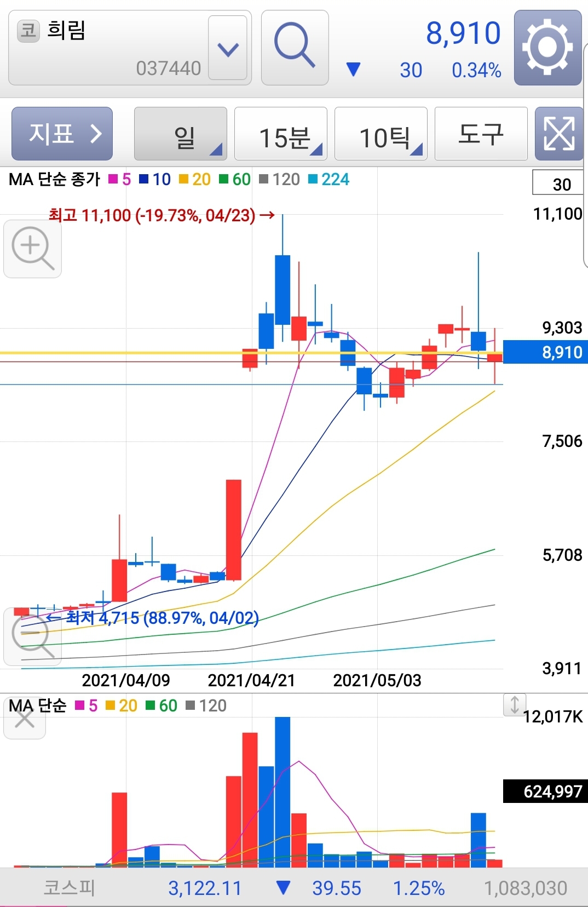Image resolution: width=588 pixels, height=907 pixels.
Task: Select the 일 daily period tab
Action: (181, 134)
